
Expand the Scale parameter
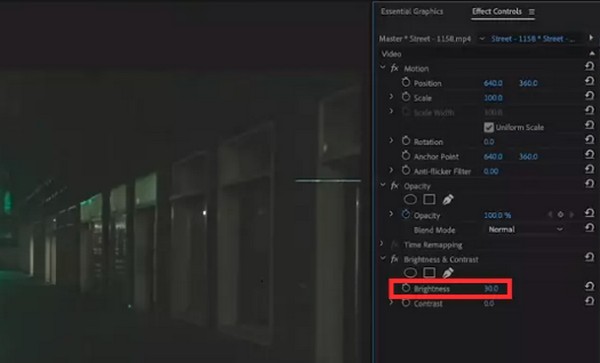tap(391, 97)
